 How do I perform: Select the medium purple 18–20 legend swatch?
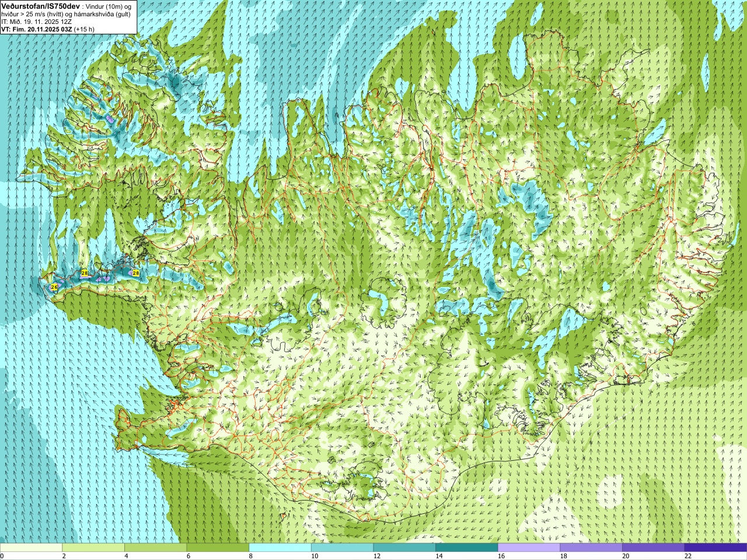coord(591,548)
